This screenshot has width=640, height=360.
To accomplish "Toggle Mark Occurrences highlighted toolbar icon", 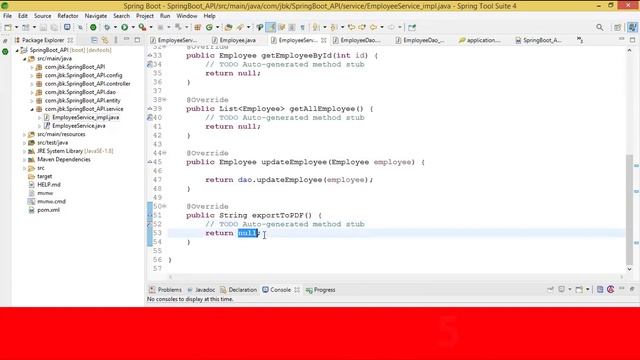I will coord(271,27).
